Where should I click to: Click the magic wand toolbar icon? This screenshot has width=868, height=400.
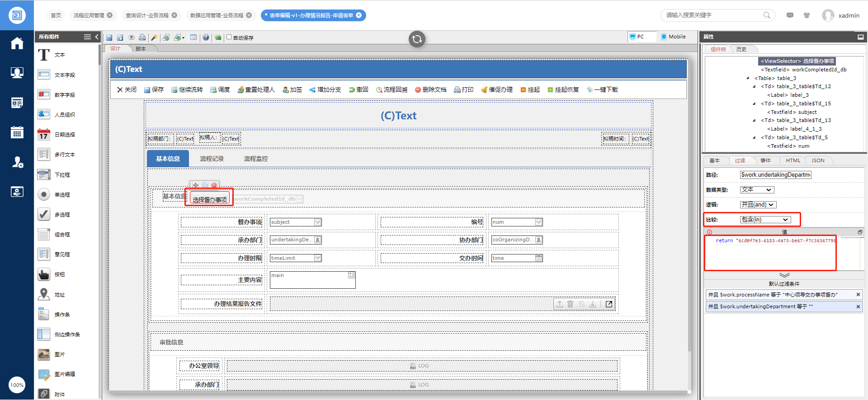tap(154, 38)
